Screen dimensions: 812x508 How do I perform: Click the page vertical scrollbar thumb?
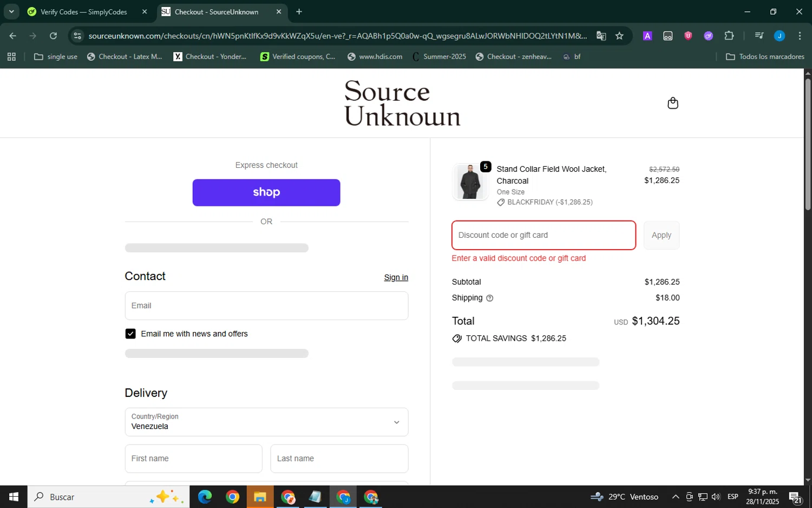tap(808, 144)
